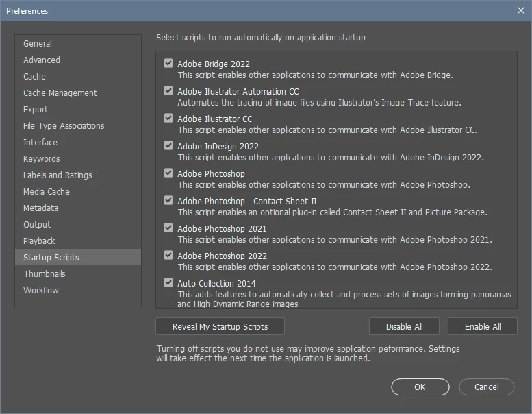The image size is (532, 414).
Task: Close the Preferences window with X
Action: point(521,10)
